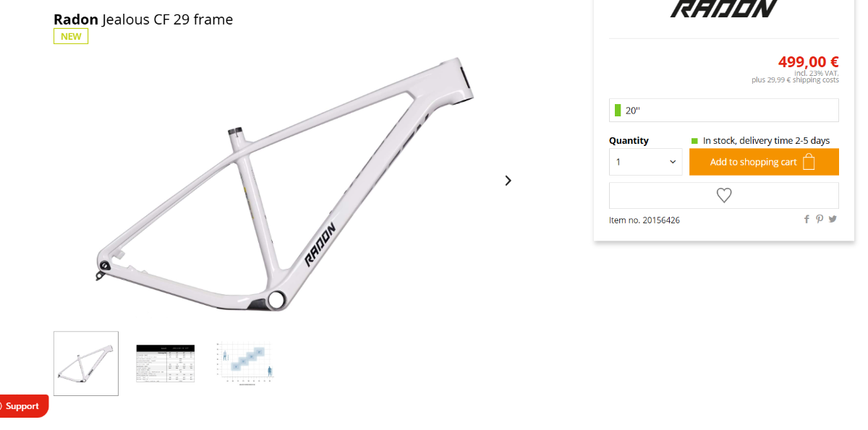
Task: Click the shopping bag icon in cart button
Action: [x=809, y=162]
